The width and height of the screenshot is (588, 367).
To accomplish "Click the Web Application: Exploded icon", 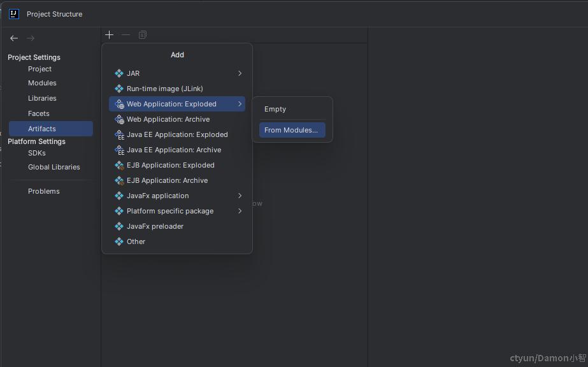I will 119,104.
